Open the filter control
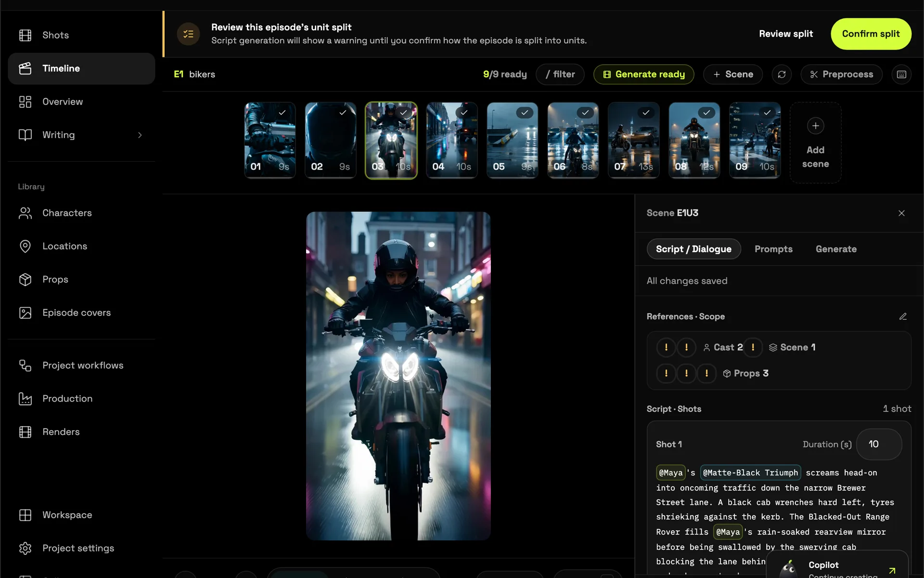 (x=560, y=74)
